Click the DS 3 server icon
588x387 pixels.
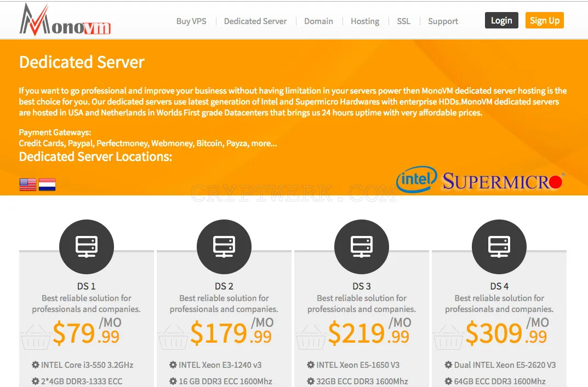(362, 246)
